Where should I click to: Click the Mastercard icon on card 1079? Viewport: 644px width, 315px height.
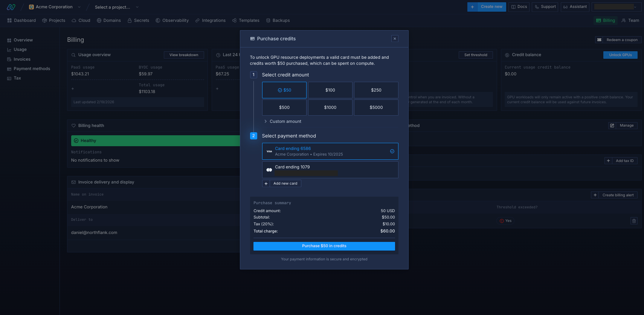(269, 170)
